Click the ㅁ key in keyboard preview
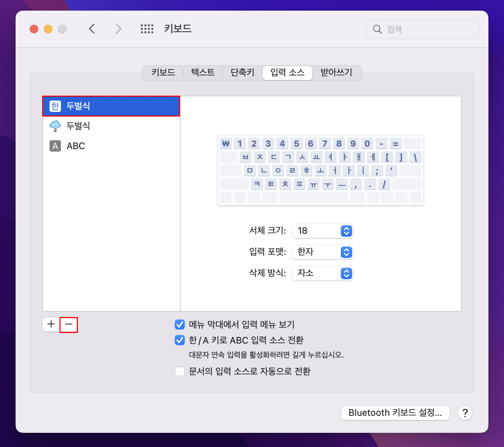The width and height of the screenshot is (504, 447). point(250,170)
